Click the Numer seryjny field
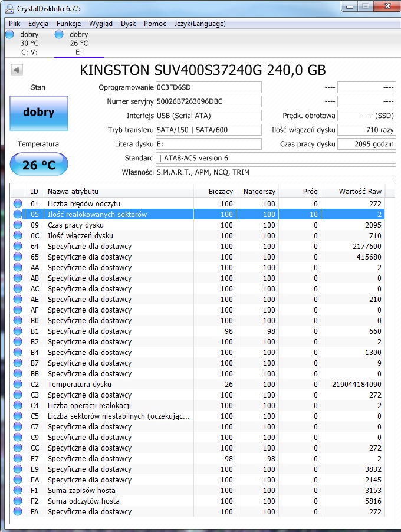This screenshot has height=532, width=401. [208, 101]
